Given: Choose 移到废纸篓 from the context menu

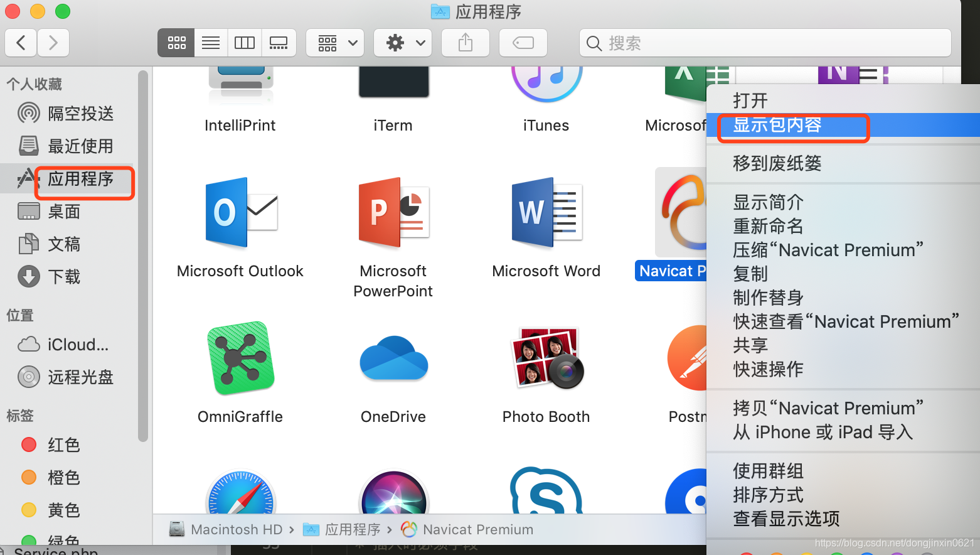Looking at the screenshot, I should 843,163.
